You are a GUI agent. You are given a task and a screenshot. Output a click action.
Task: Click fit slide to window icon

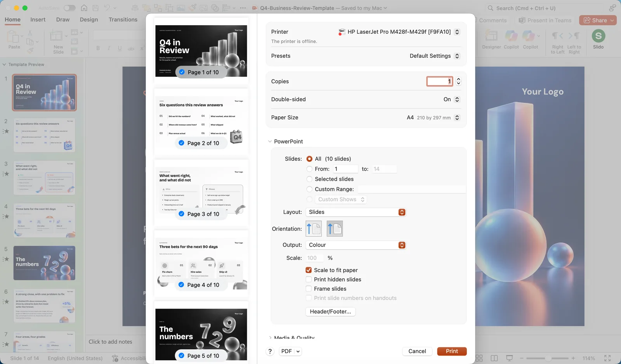coord(607,358)
